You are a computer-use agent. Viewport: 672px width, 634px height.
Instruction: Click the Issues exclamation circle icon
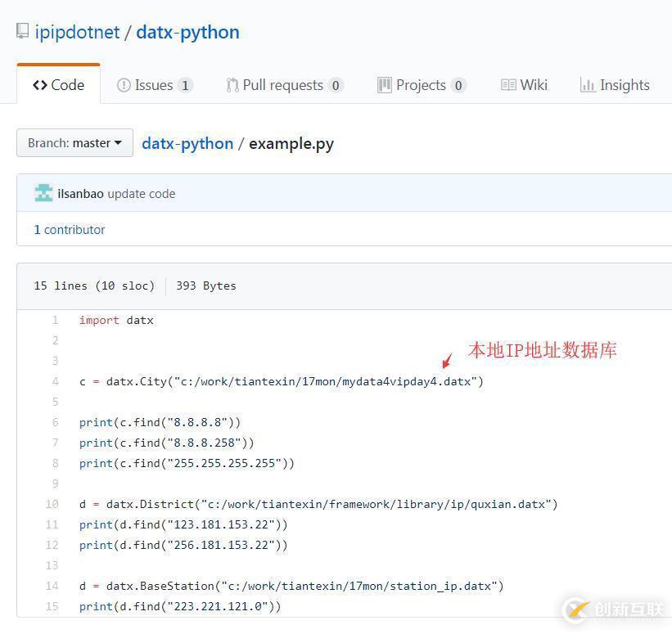(124, 85)
